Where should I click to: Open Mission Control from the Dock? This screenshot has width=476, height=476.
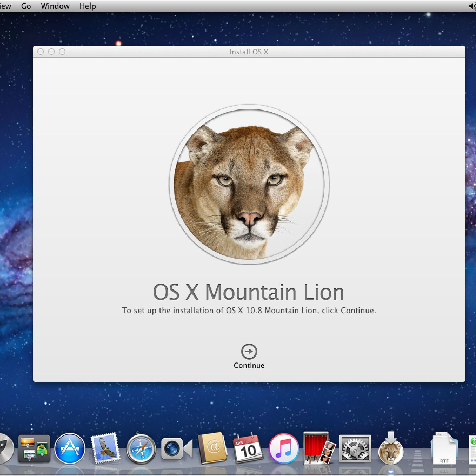(x=34, y=448)
